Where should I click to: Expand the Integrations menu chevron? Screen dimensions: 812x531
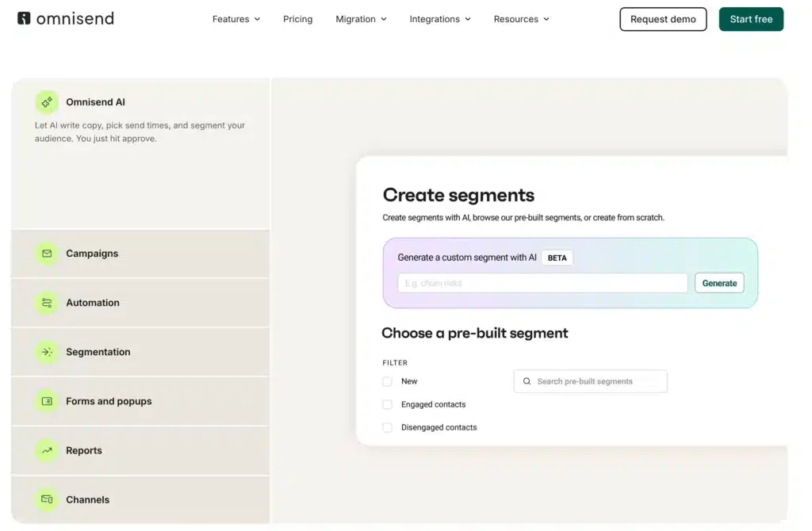[x=468, y=19]
